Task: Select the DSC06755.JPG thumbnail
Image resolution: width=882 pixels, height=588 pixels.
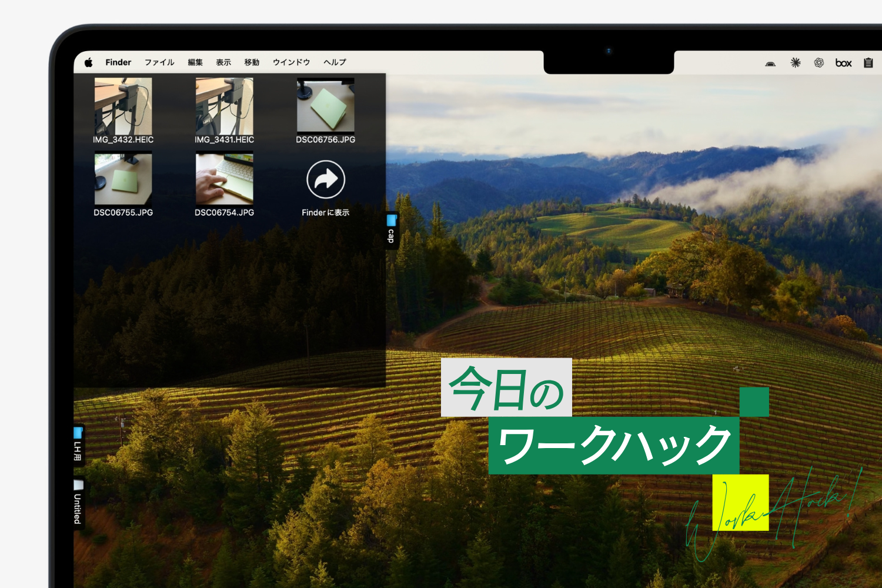Action: pos(123,178)
